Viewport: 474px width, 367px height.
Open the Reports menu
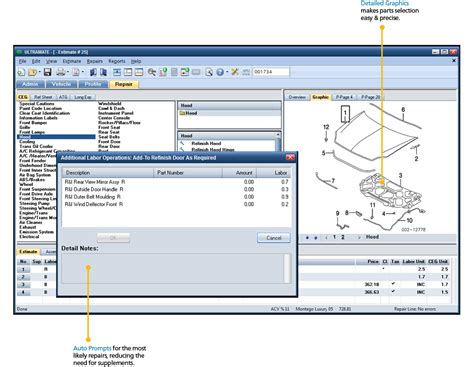click(x=117, y=61)
